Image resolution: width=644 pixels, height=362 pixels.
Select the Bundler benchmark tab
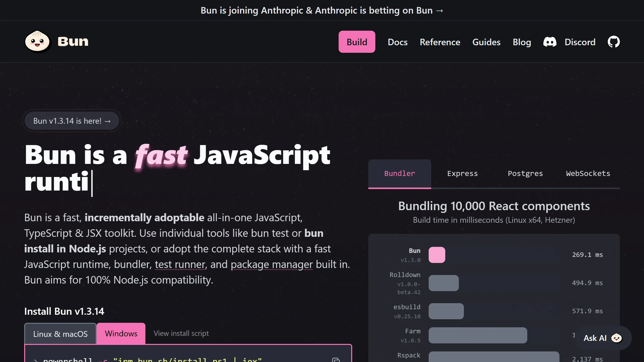(x=399, y=173)
